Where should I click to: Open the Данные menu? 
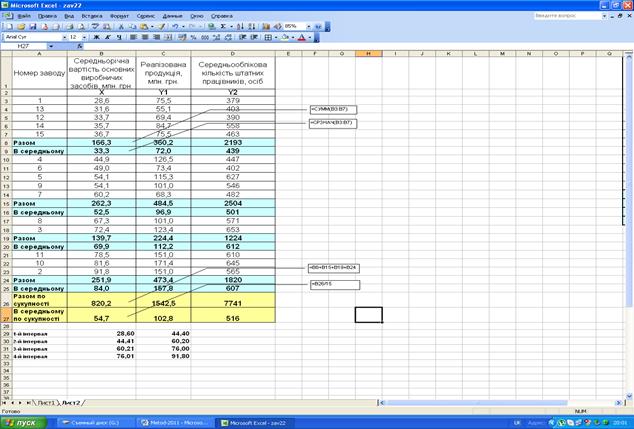173,16
